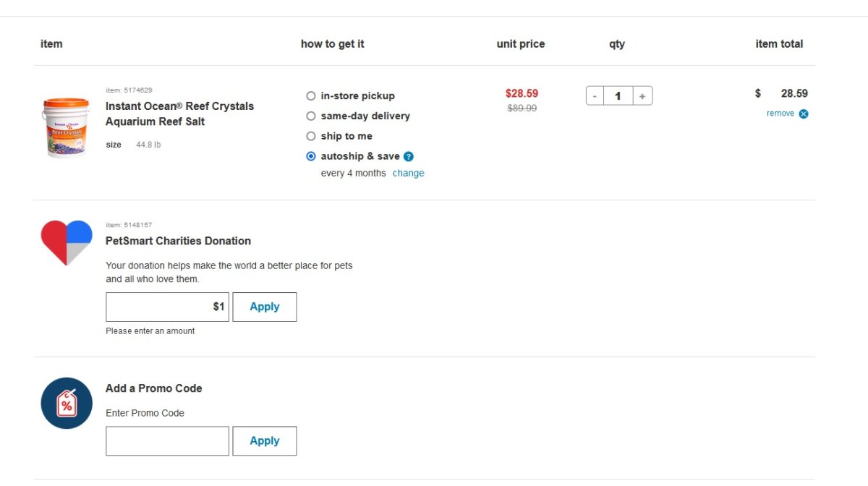Click the remove X circle icon
Viewport: 868px width, 486px height.
pos(804,114)
